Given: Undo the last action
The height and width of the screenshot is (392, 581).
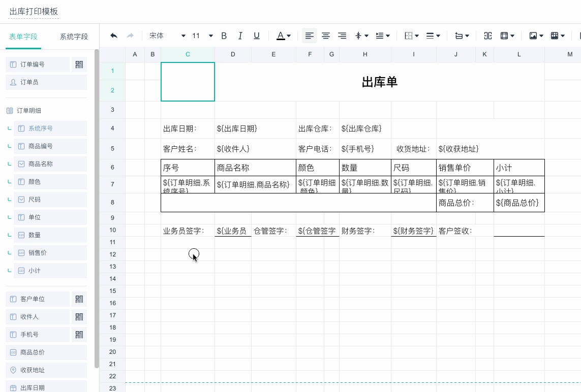Looking at the screenshot, I should (x=112, y=36).
